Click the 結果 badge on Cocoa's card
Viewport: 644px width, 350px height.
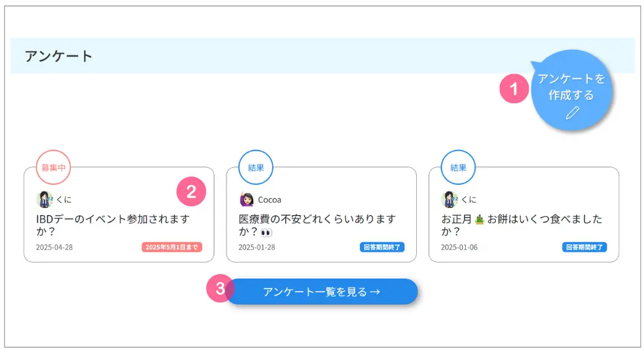tap(256, 168)
